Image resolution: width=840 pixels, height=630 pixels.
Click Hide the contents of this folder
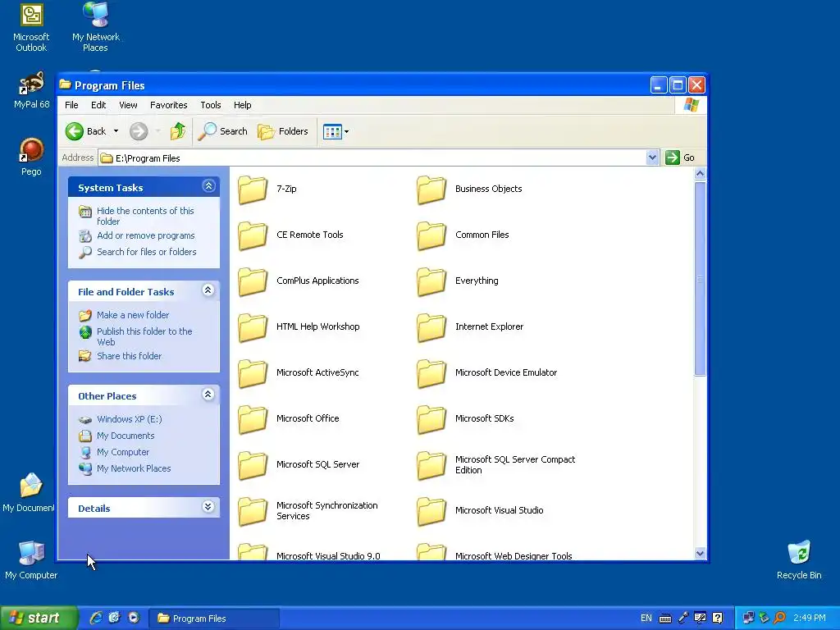pyautogui.click(x=145, y=216)
